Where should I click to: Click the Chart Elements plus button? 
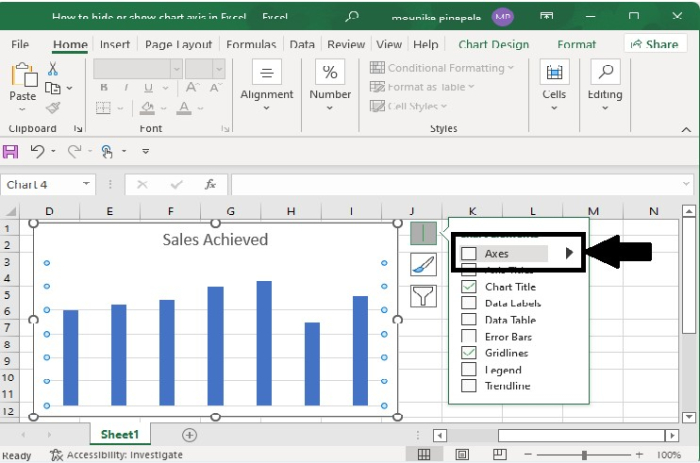[423, 233]
